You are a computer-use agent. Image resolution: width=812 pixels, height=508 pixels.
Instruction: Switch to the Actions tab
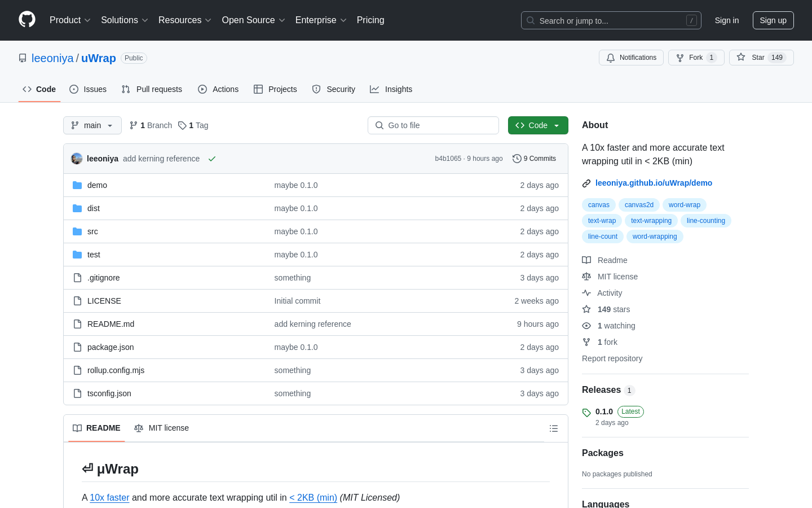tap(218, 89)
